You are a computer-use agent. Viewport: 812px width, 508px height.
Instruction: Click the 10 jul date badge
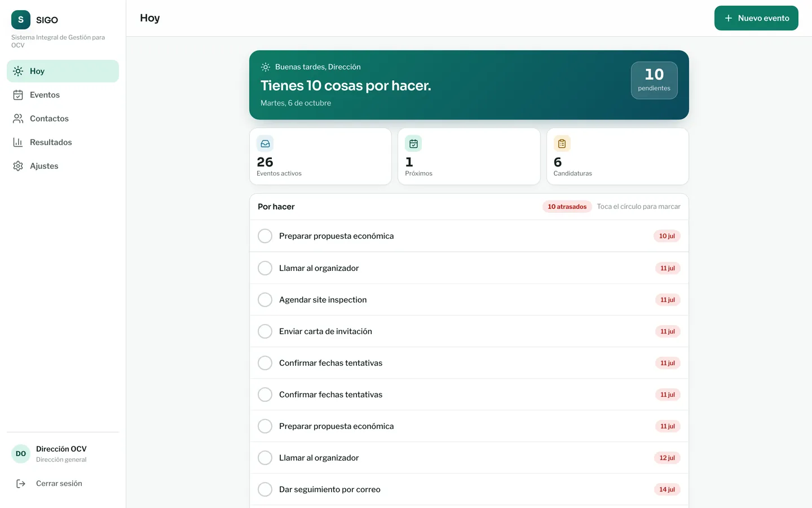tap(667, 236)
